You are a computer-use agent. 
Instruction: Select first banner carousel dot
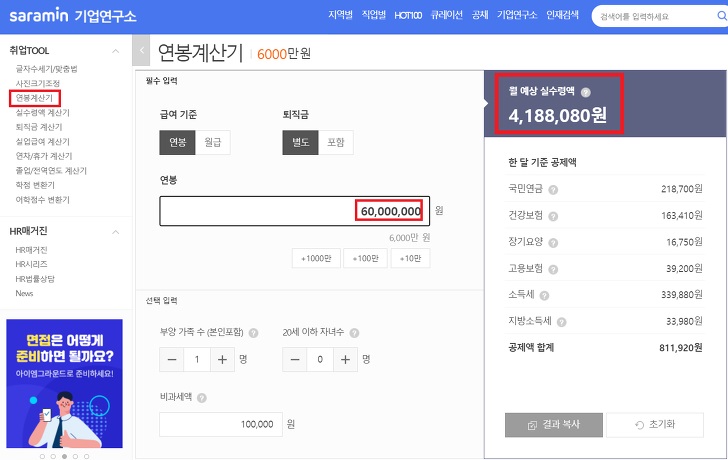pos(42,456)
